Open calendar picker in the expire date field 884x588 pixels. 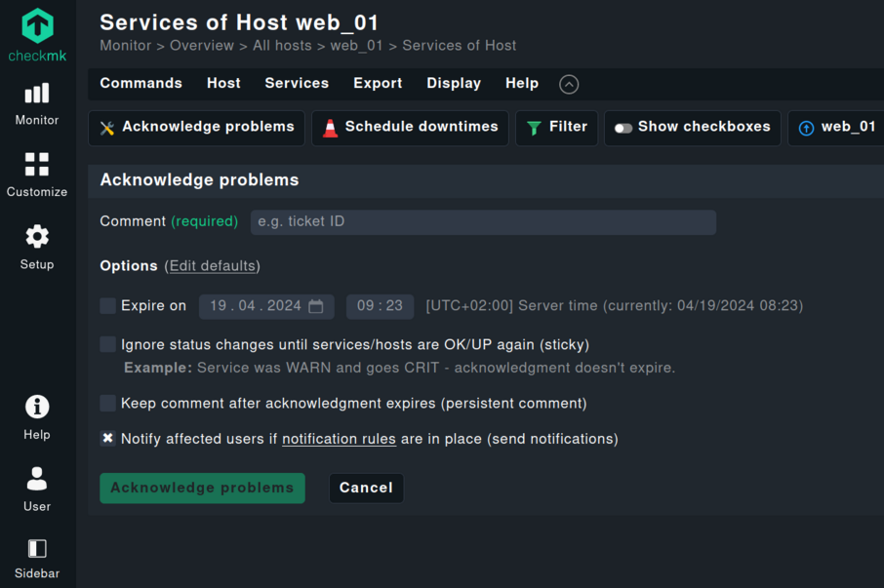[316, 306]
